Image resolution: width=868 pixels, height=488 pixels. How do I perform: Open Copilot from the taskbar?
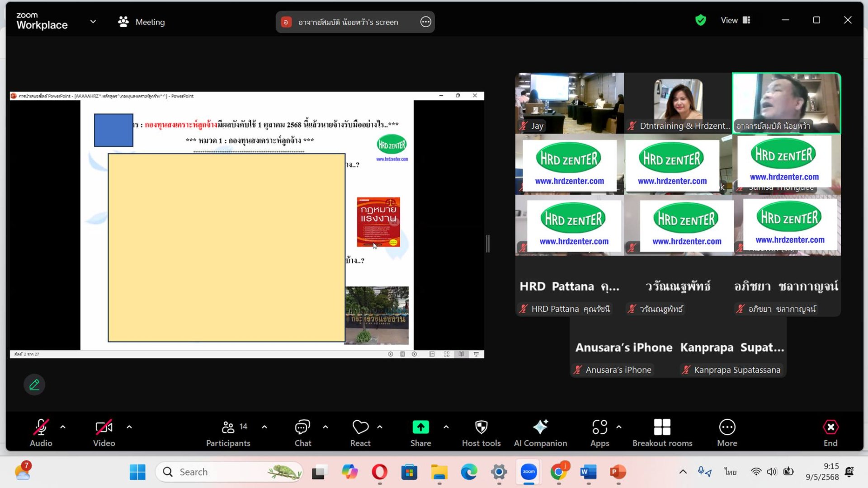click(x=349, y=472)
